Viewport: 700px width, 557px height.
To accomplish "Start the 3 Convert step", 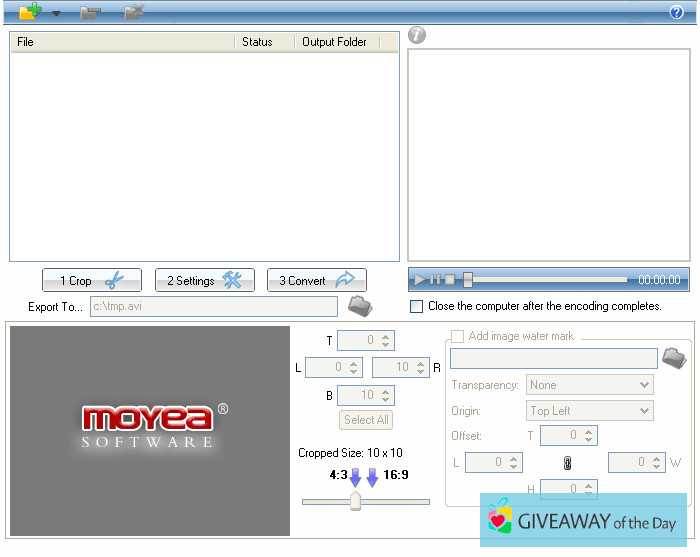I will [316, 281].
